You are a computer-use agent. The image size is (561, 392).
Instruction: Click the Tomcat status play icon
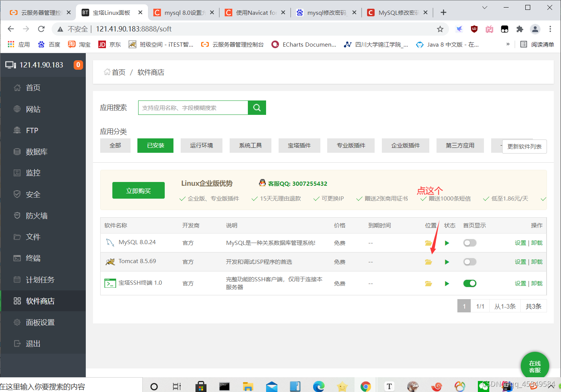[x=447, y=262]
